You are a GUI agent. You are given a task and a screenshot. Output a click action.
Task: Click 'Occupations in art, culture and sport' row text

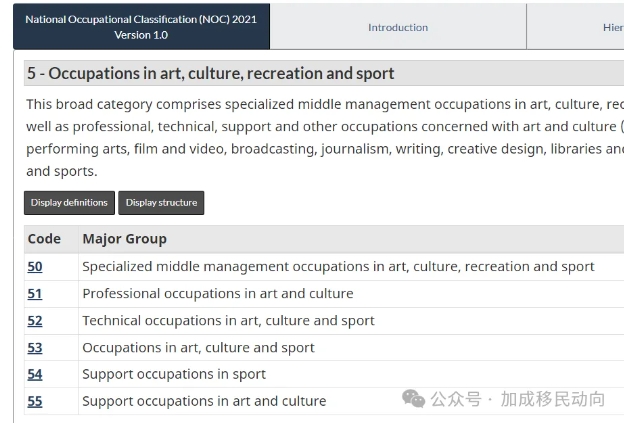[198, 348]
